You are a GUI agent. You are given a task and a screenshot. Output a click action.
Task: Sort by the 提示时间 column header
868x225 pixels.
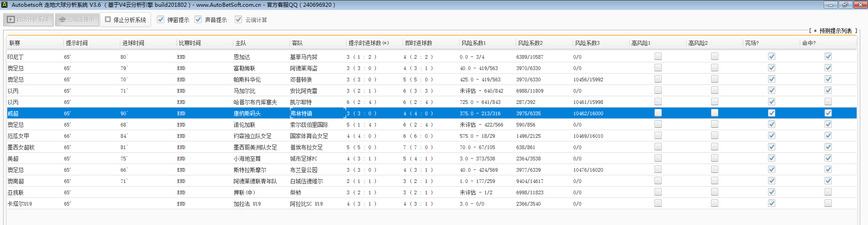tap(77, 43)
